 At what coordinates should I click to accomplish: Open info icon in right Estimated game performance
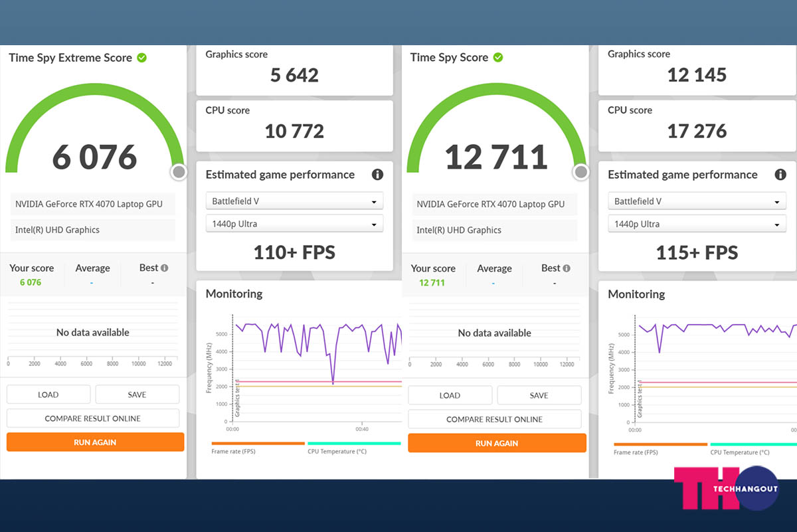(780, 175)
